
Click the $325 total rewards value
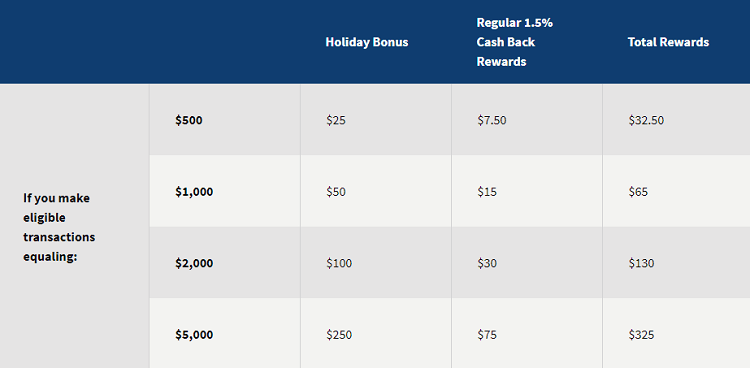[641, 335]
